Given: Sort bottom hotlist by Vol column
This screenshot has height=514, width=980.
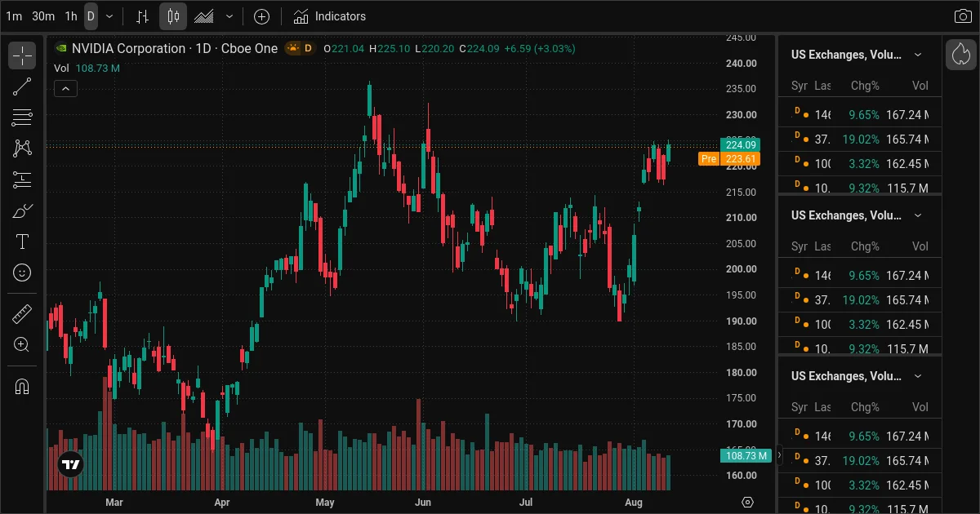Looking at the screenshot, I should coord(920,407).
